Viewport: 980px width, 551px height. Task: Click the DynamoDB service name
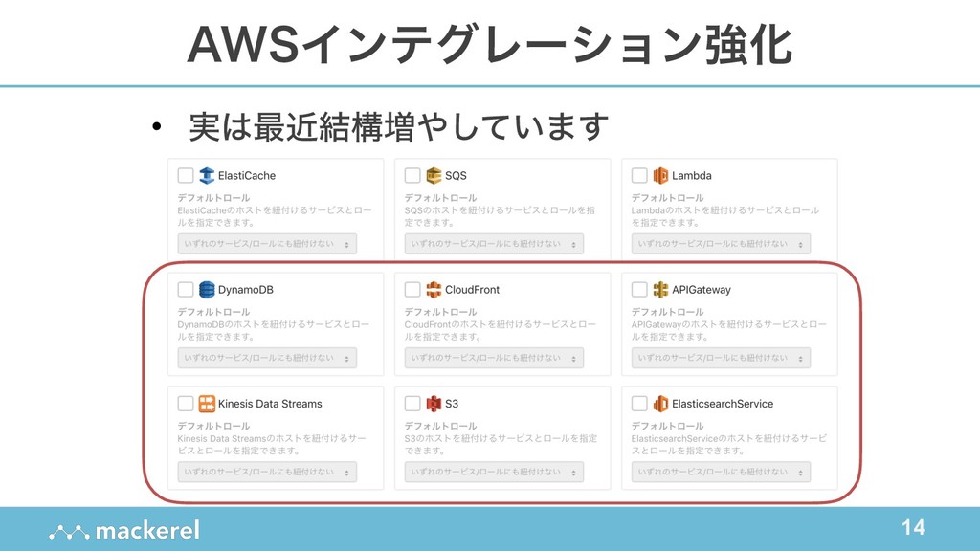tap(246, 290)
